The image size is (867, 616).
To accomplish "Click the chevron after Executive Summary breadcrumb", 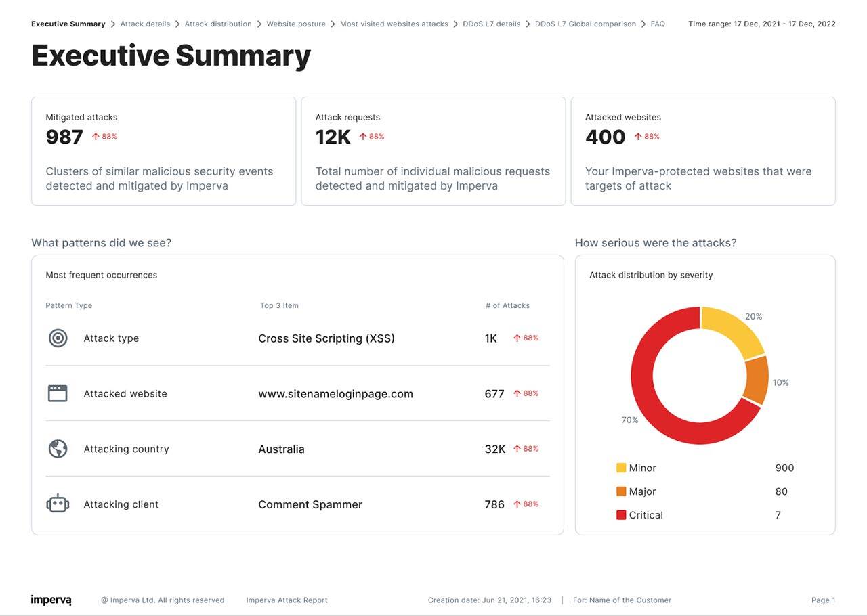I will (113, 24).
